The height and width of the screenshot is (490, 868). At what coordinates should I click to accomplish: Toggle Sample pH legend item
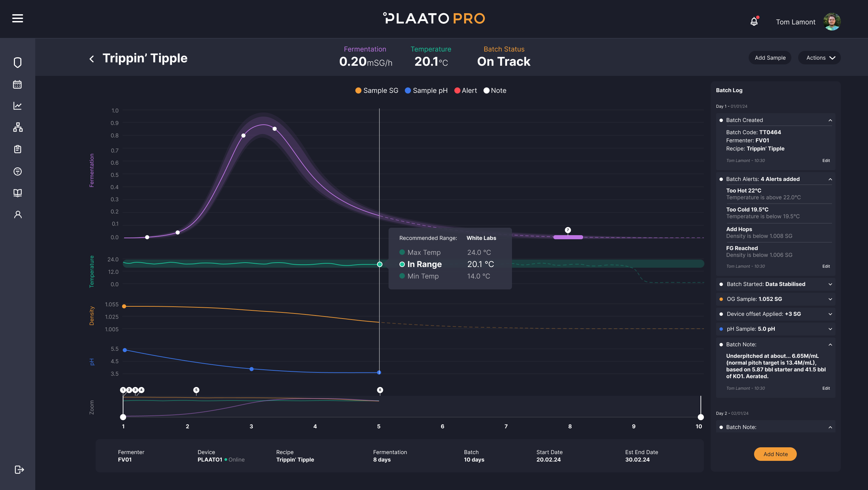(426, 90)
